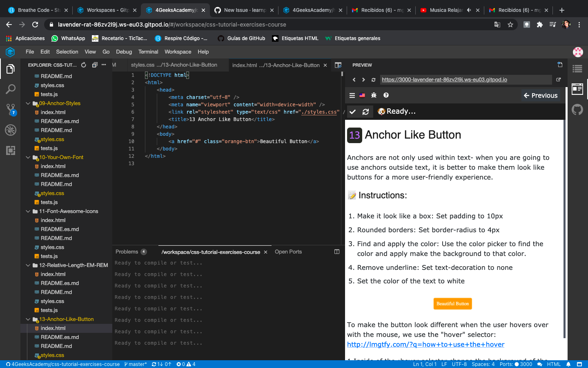Switch to the Problems tab
Image resolution: width=588 pixels, height=368 pixels.
point(126,251)
